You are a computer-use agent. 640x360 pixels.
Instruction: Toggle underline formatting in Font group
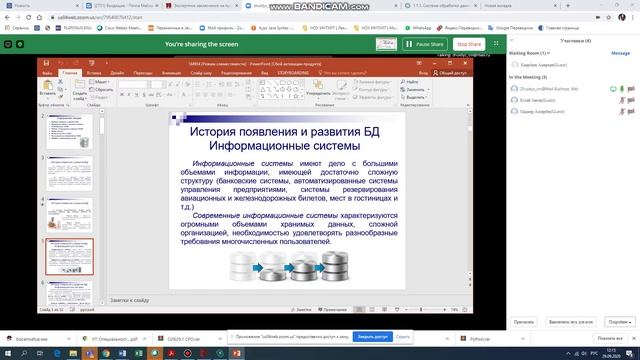click(x=136, y=95)
